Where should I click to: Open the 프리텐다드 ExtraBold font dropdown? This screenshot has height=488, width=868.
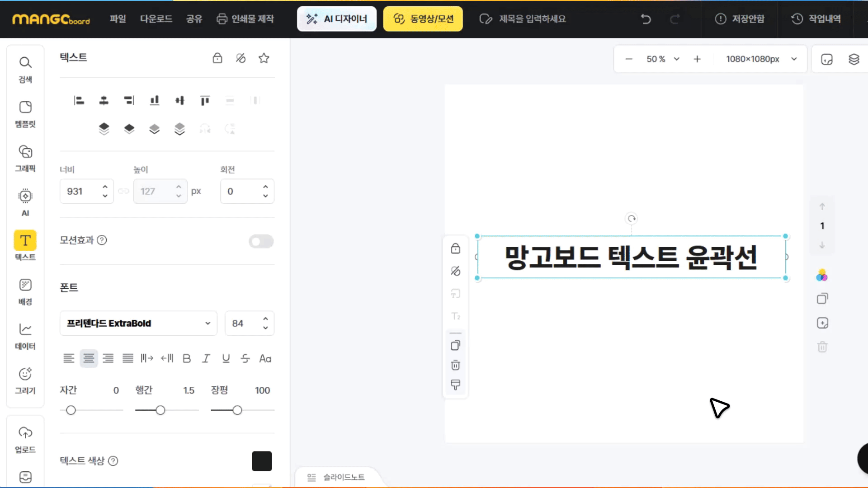point(138,323)
